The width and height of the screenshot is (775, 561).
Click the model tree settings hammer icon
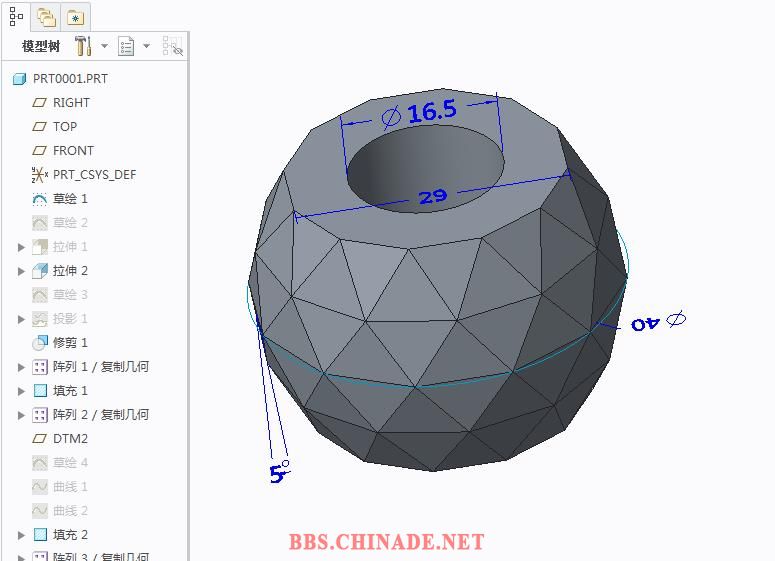pos(83,46)
